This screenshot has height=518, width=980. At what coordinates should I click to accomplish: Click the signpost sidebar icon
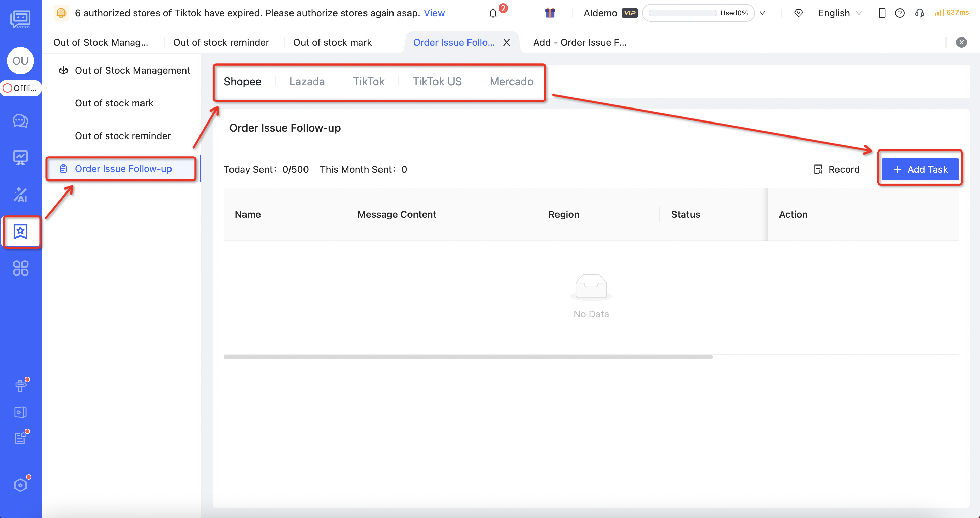pos(20,386)
